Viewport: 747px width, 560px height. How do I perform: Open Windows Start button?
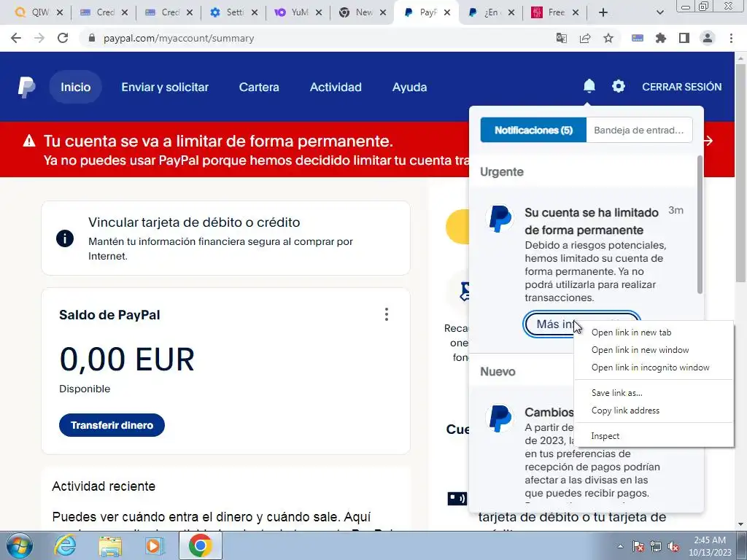(19, 545)
